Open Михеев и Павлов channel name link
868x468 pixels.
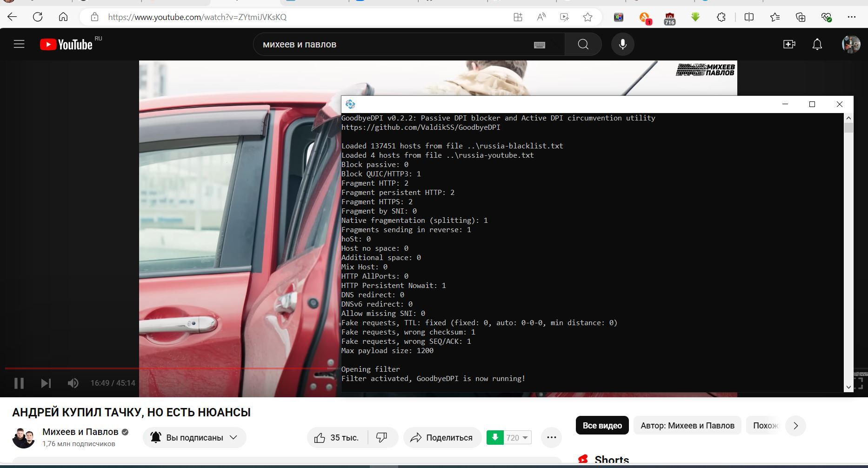tap(80, 432)
